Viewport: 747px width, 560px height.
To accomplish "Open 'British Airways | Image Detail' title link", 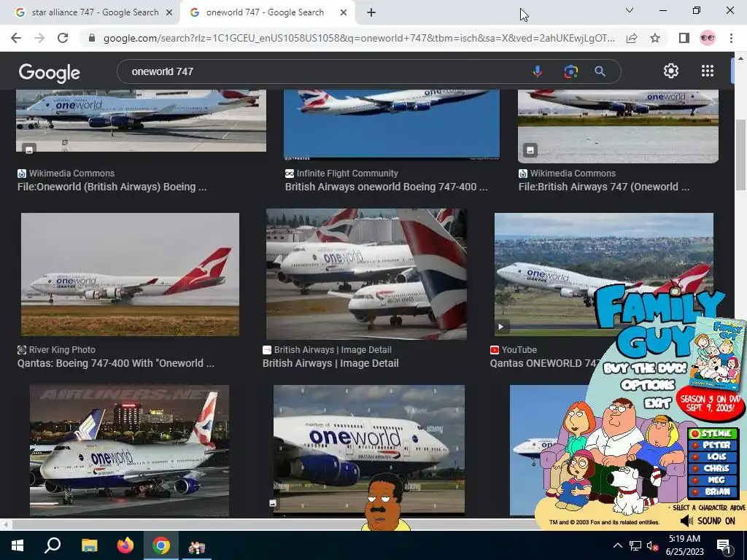I will click(330, 363).
